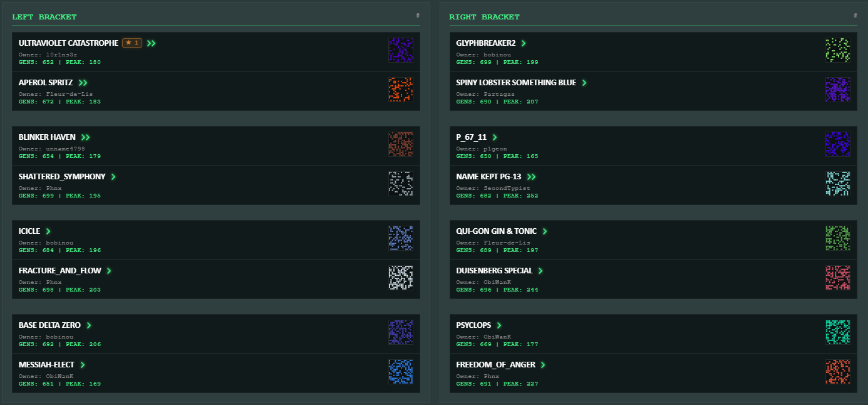Click "GENS: 698 | PEAK: 203" stats line
This screenshot has height=405, width=868.
click(x=59, y=290)
